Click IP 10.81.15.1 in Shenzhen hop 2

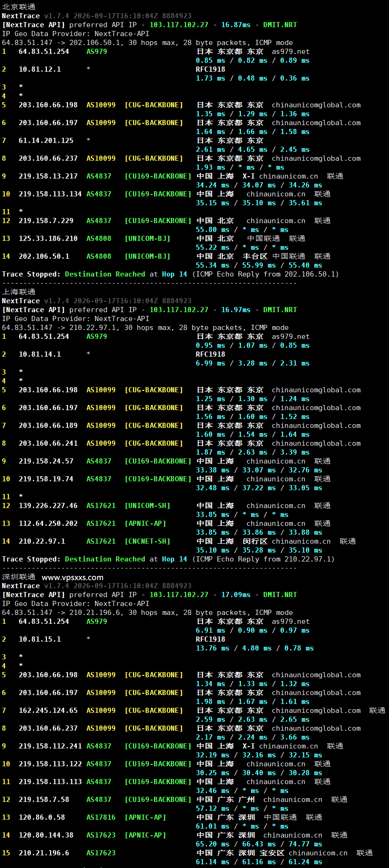[40, 639]
